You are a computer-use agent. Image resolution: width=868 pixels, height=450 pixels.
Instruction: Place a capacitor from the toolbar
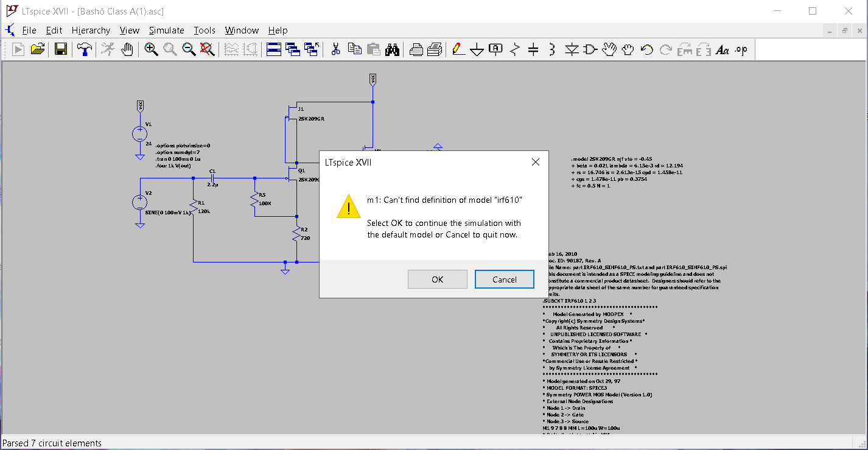pos(534,50)
